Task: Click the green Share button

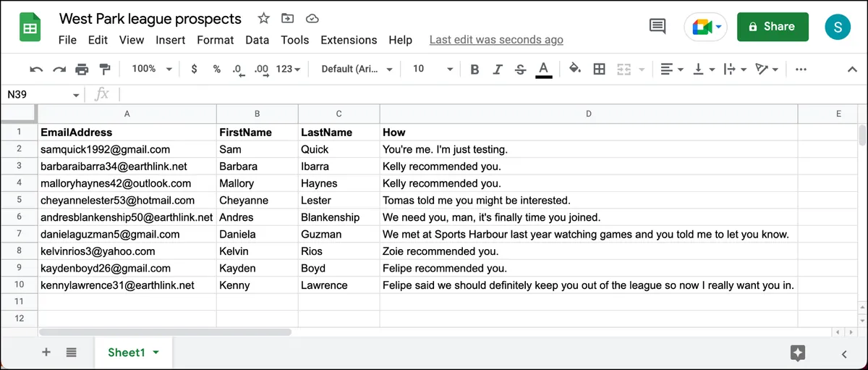Action: [773, 27]
